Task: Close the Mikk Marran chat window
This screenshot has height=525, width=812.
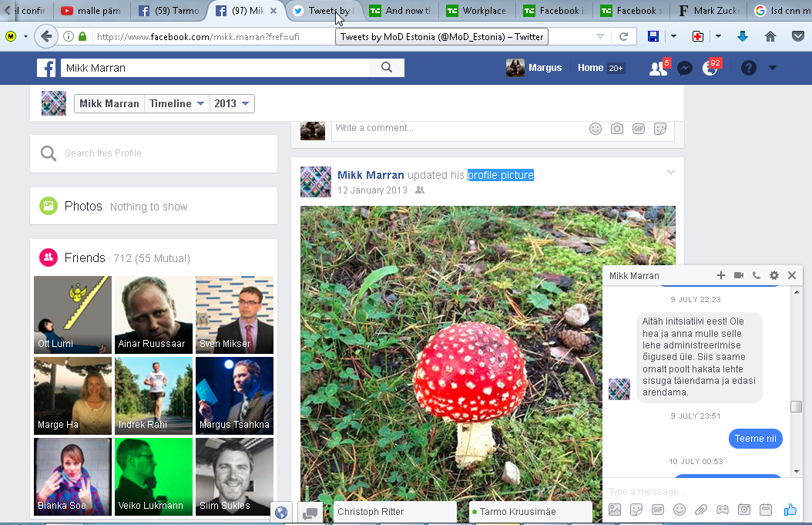Action: click(792, 275)
